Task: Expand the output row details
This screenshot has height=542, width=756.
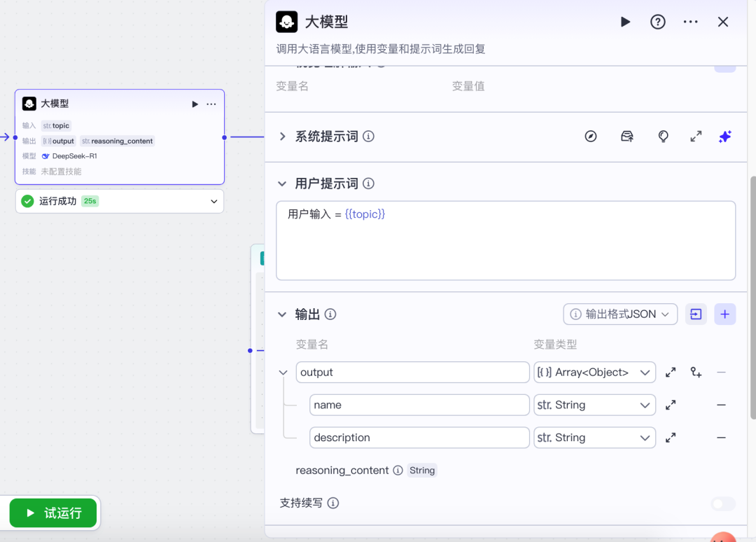Action: point(671,373)
